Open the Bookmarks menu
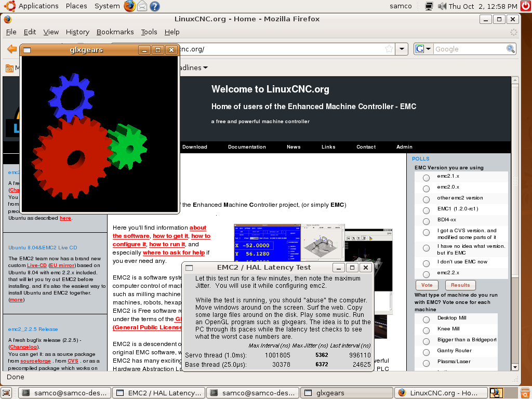Image resolution: width=532 pixels, height=399 pixels. click(115, 32)
